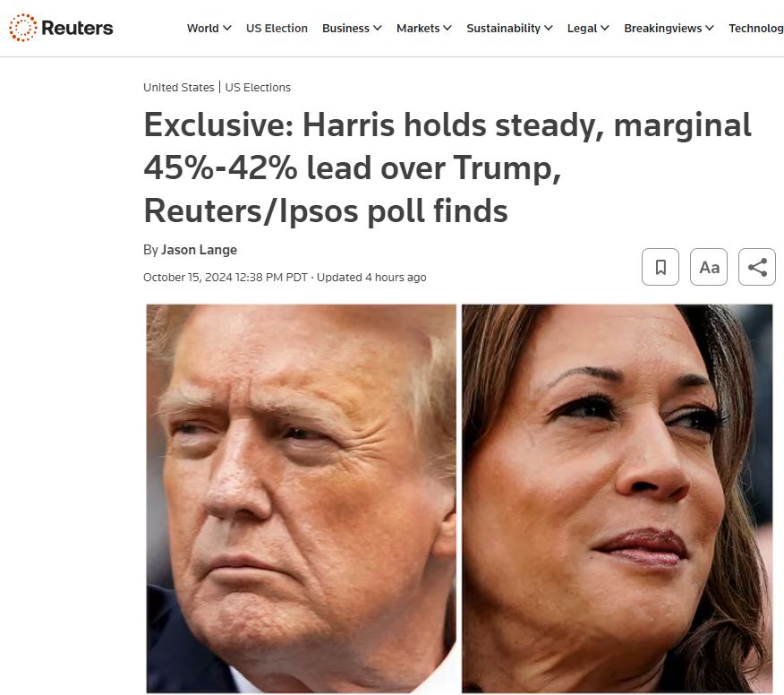Viewport: 784px width, 695px height.
Task: Click the article headline text
Action: click(x=447, y=167)
